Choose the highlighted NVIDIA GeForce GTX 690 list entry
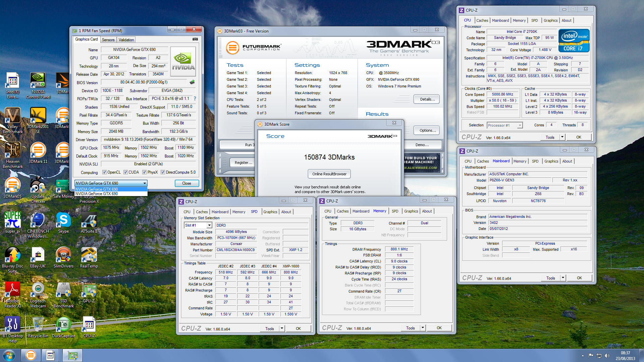This screenshot has width=644, height=362. click(x=111, y=189)
